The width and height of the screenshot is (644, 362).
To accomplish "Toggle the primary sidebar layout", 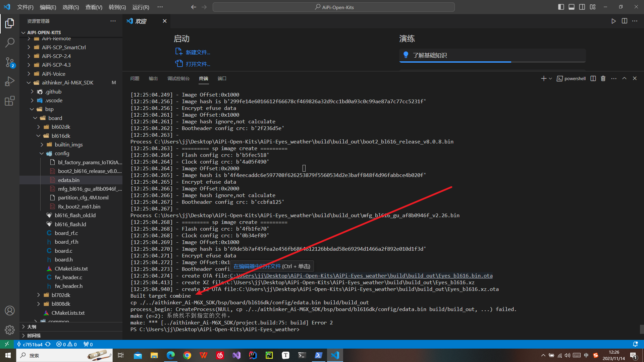I will pyautogui.click(x=561, y=7).
